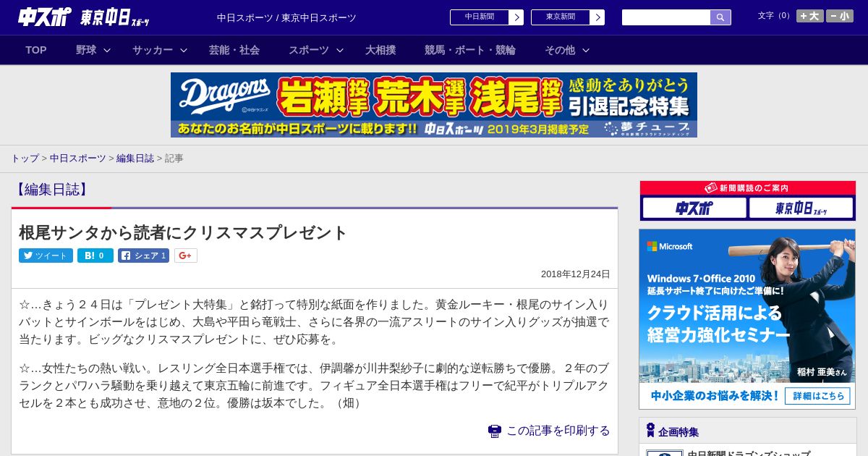Image resolution: width=868 pixels, height=456 pixels.
Task: Click the Hatena B! bookmark button
Action: pyautogui.click(x=95, y=256)
